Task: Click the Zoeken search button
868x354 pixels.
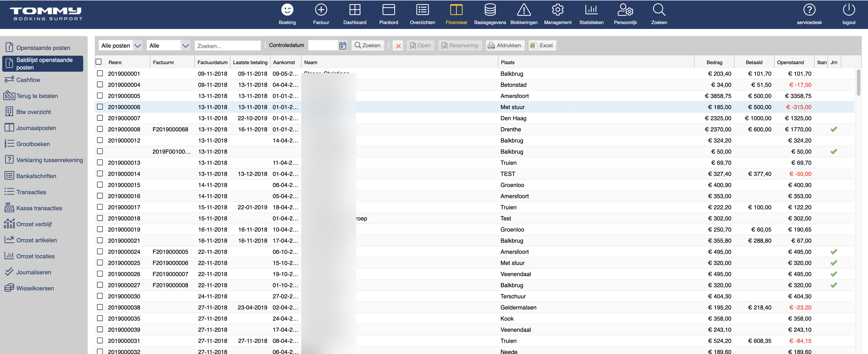Action: (x=368, y=45)
